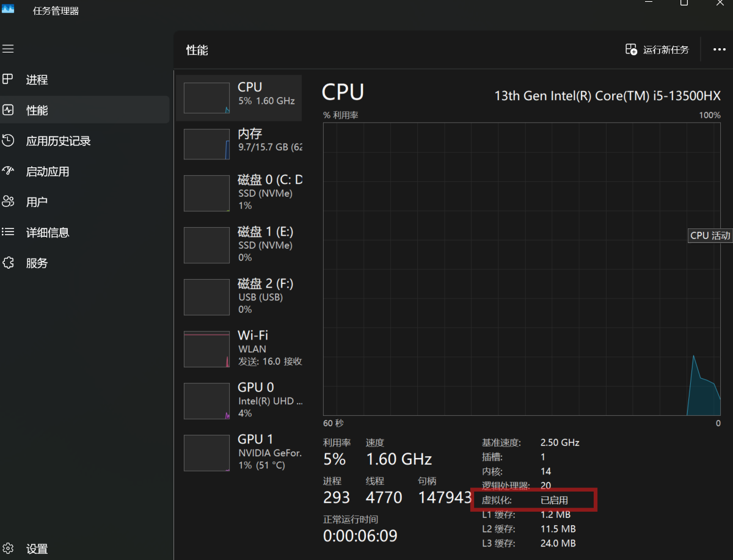Click the L3 缓存 value 24.0 MB
The width and height of the screenshot is (733, 560).
click(x=558, y=544)
